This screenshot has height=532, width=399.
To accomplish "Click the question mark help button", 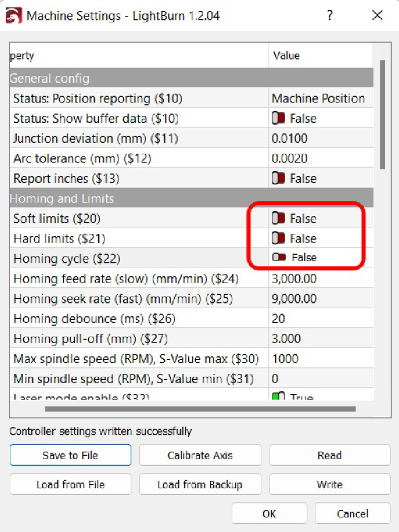I will [x=329, y=16].
